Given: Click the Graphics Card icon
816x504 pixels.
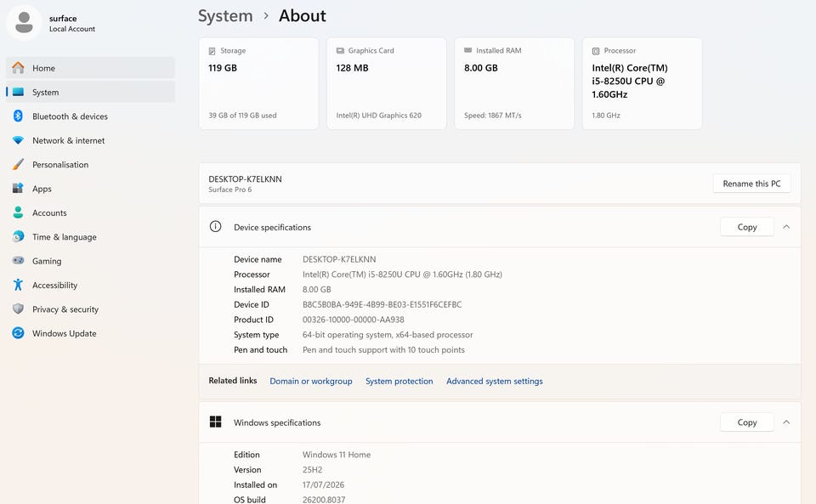Looking at the screenshot, I should [x=340, y=50].
